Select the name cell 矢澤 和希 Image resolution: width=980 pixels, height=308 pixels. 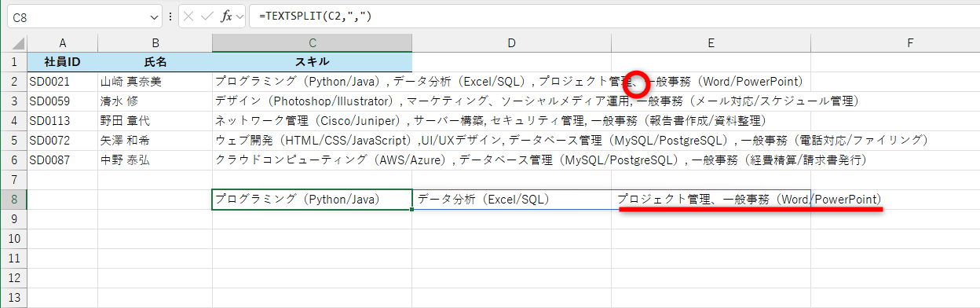[x=155, y=141]
